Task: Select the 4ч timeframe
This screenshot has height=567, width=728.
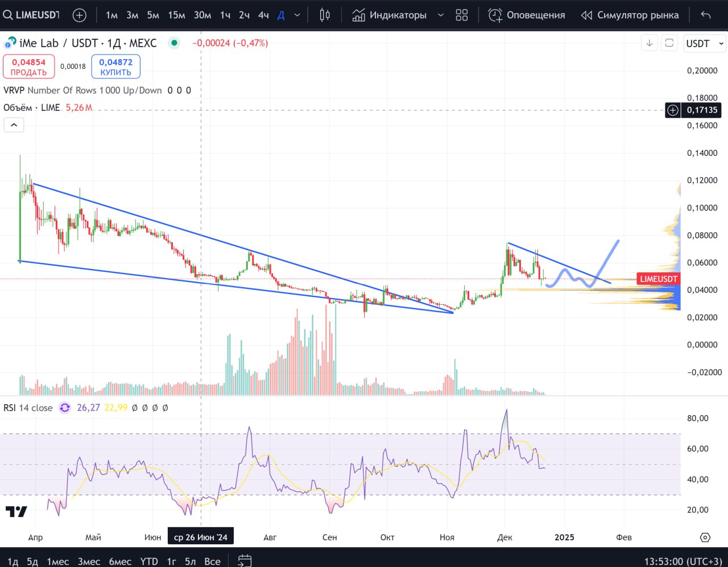Action: tap(263, 15)
